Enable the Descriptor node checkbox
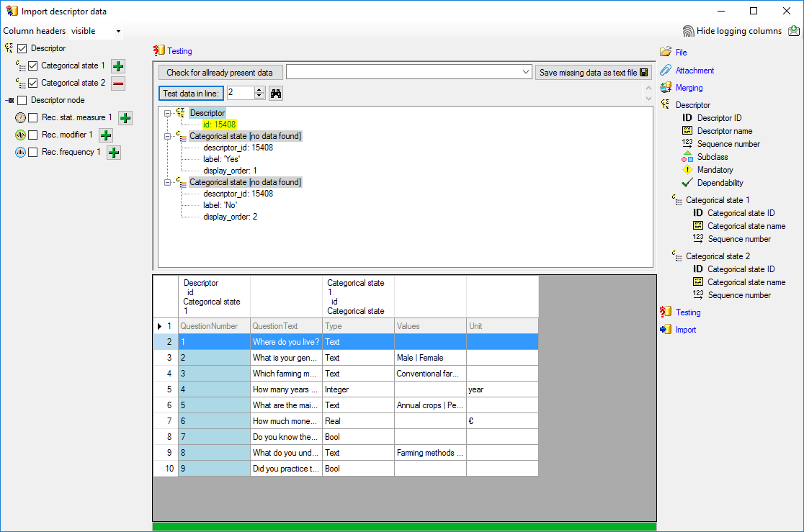This screenshot has width=804, height=532. click(22, 101)
